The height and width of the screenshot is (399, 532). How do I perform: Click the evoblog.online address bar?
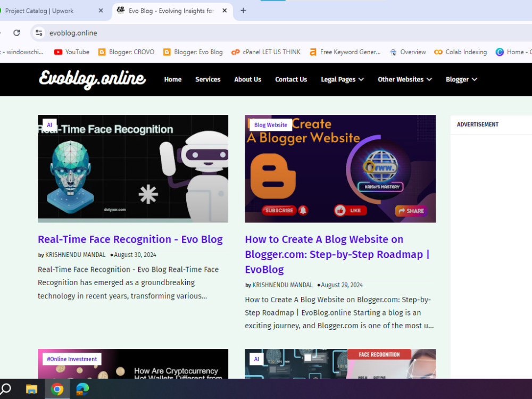click(x=281, y=33)
